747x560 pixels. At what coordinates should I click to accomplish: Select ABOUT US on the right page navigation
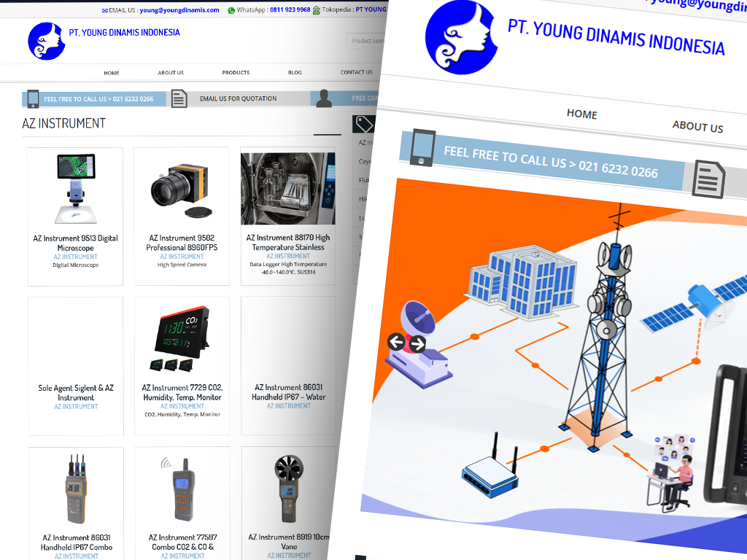coord(697,126)
